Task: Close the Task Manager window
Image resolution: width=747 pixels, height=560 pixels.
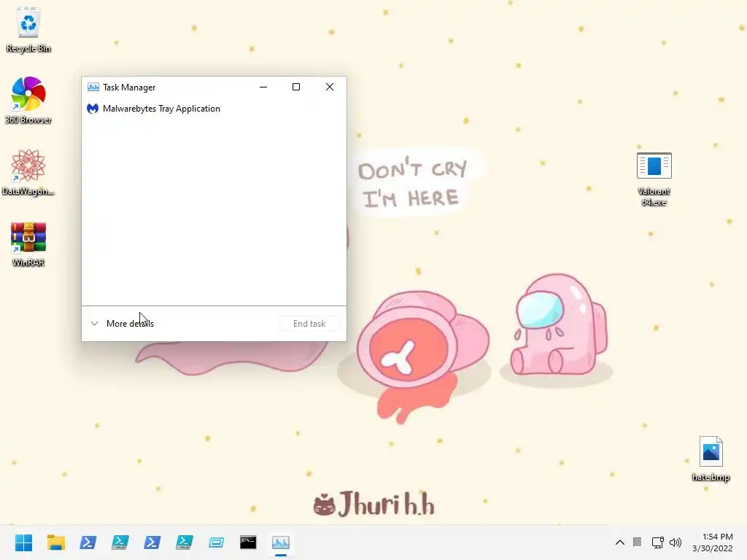Action: coord(330,87)
